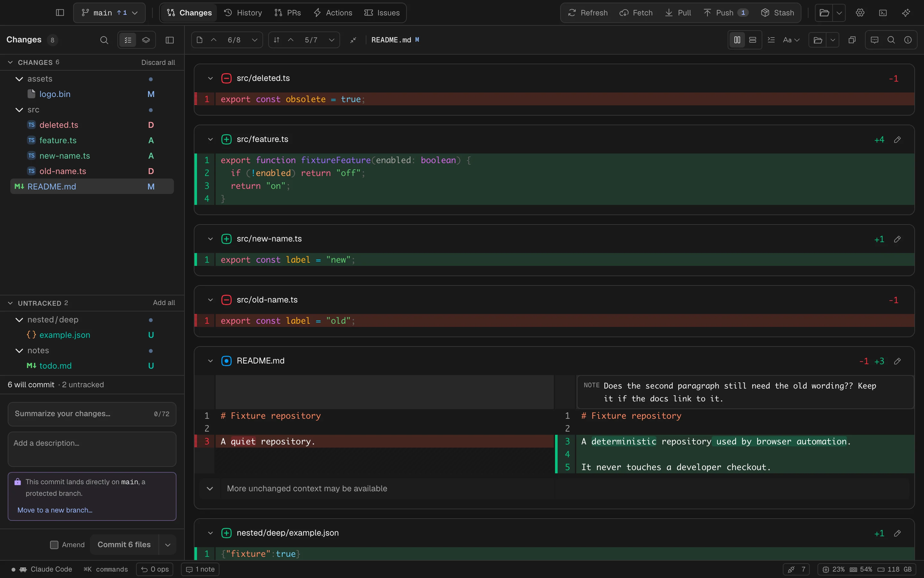Open the 1 note status bar item

[x=201, y=569]
